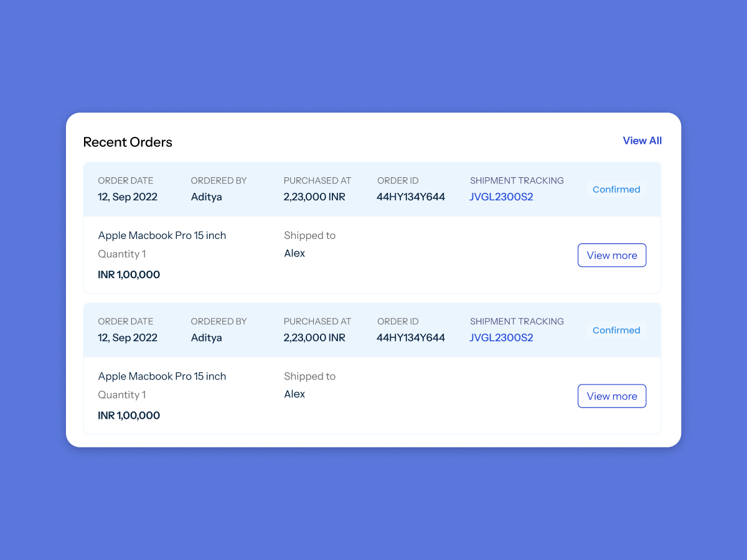The image size is (747, 560).
Task: Select Apple Macbook Pro 15 inch in second order
Action: click(x=162, y=376)
